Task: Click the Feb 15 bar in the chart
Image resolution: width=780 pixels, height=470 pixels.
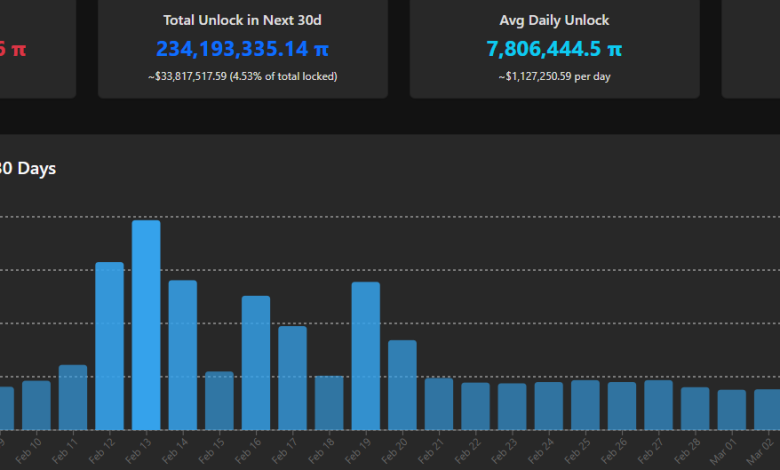Action: 219,400
